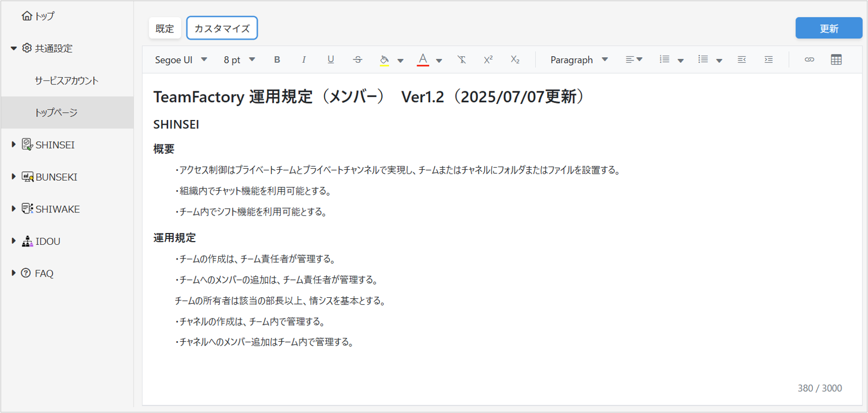Insert a hyperlink
The width and height of the screenshot is (868, 413).
809,59
